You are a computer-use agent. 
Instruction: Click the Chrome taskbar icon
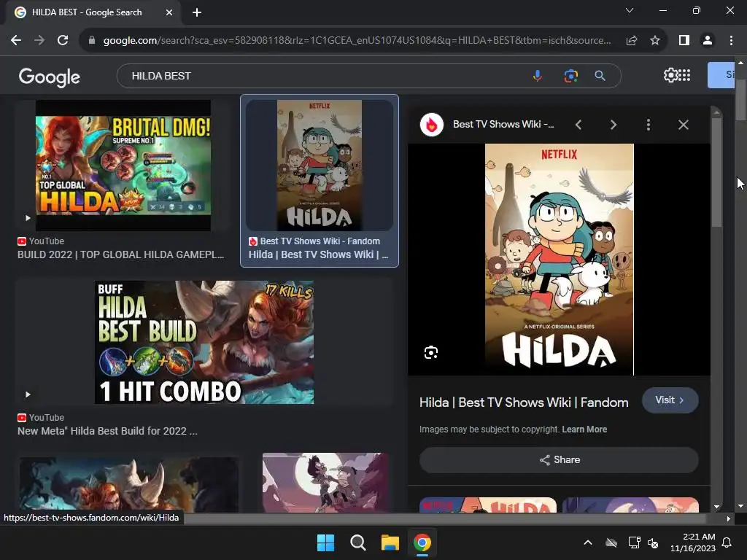click(x=422, y=542)
